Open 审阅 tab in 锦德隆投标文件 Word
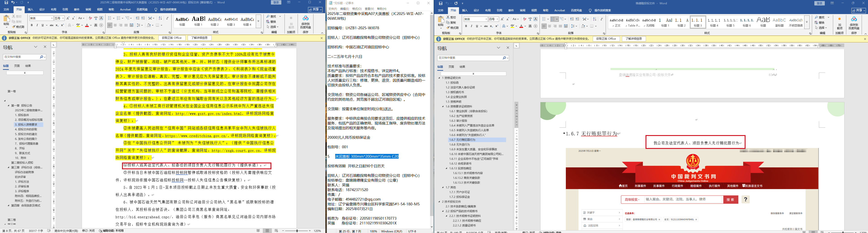The height and width of the screenshot is (233, 868). tap(523, 10)
